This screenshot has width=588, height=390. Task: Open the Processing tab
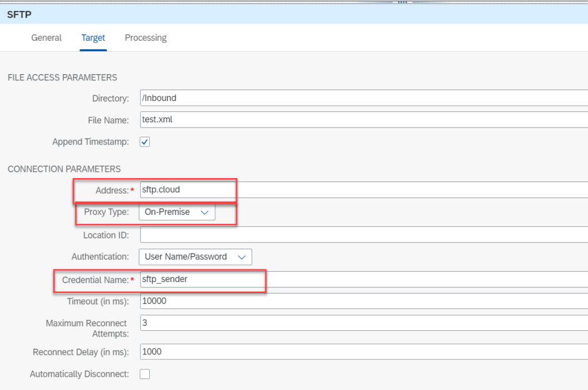click(x=145, y=38)
